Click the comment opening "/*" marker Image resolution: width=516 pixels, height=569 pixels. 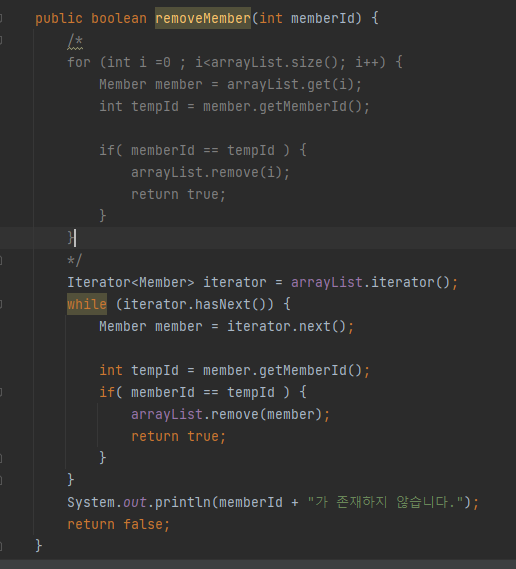coord(75,41)
